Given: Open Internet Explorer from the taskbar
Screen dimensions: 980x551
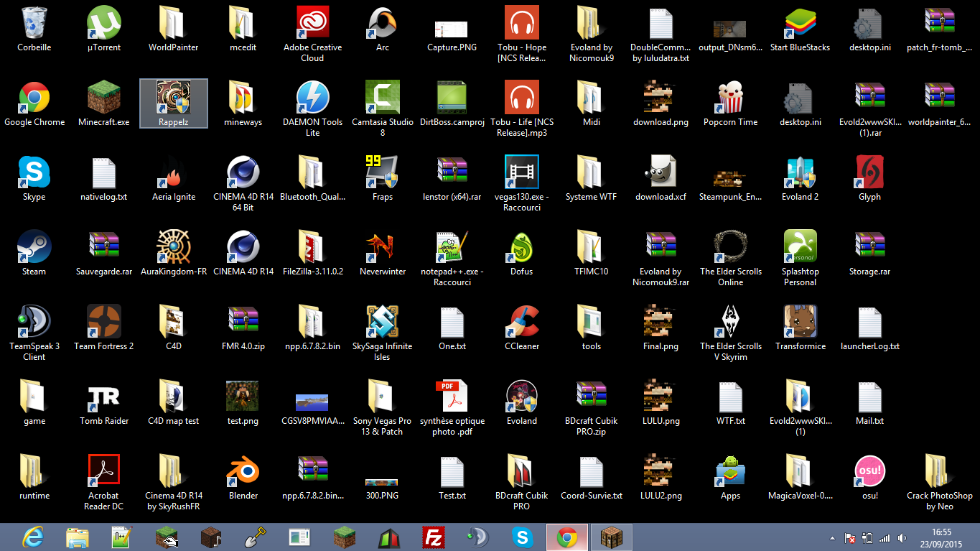Looking at the screenshot, I should click(34, 537).
